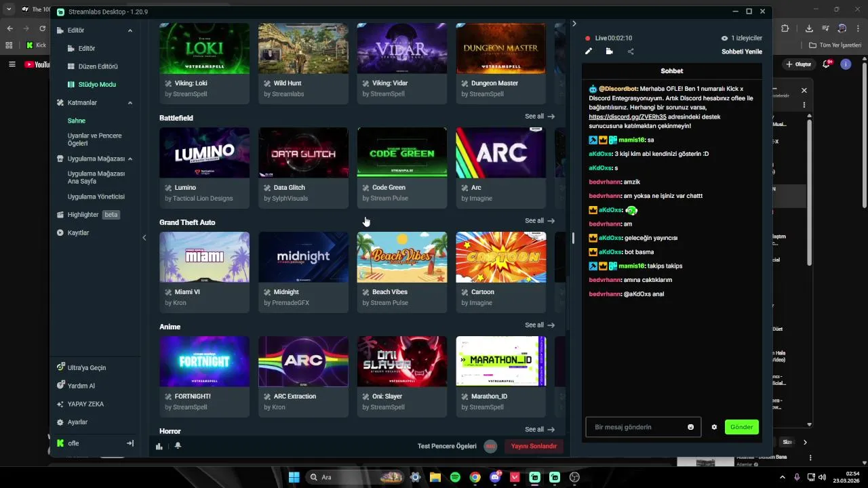Open chat settings gear
Screen dimensions: 868x488
pyautogui.click(x=714, y=427)
